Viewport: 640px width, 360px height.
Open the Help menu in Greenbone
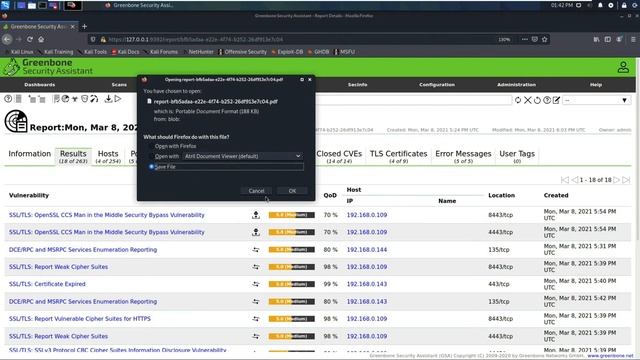[x=596, y=85]
